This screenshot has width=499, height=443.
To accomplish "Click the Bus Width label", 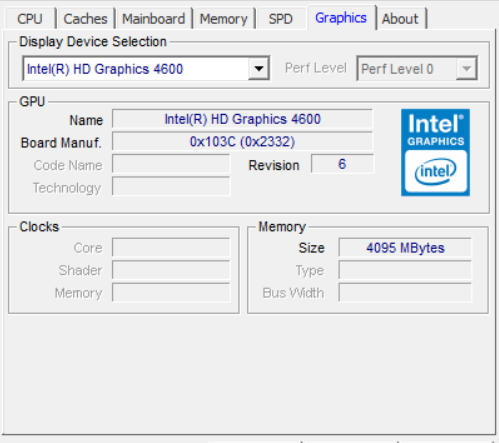I will 293,293.
